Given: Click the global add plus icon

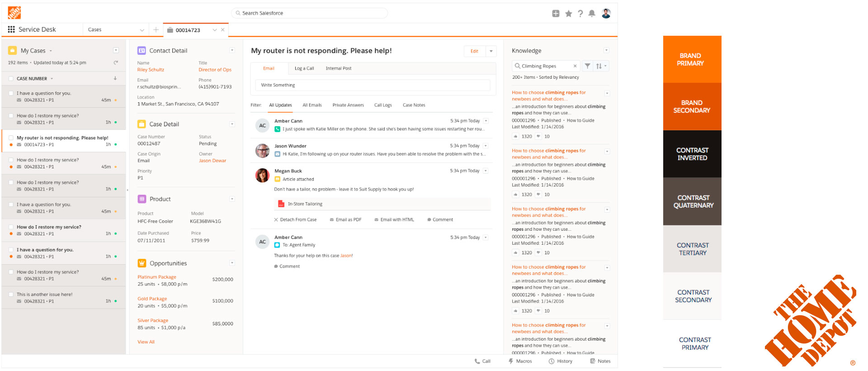Looking at the screenshot, I should [556, 14].
